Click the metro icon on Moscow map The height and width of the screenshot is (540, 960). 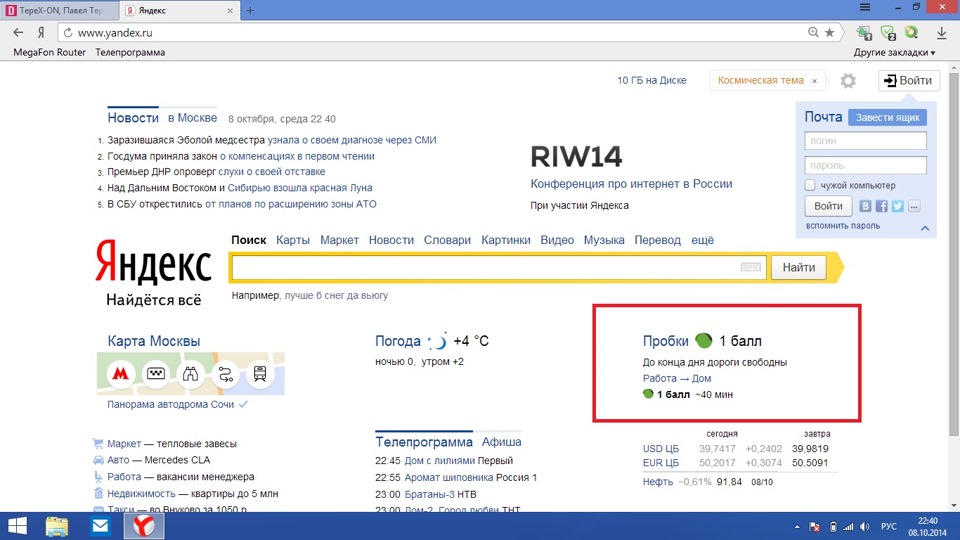[x=121, y=373]
